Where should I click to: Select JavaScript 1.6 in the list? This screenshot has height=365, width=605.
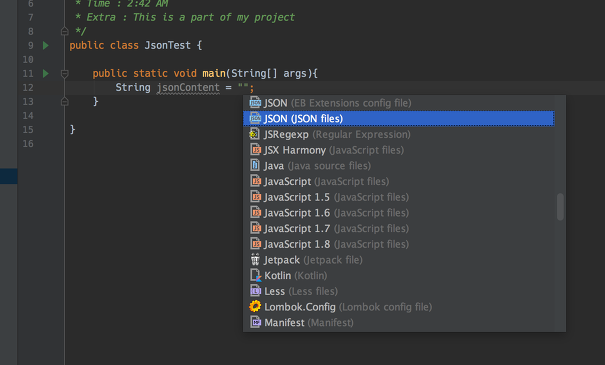399,213
